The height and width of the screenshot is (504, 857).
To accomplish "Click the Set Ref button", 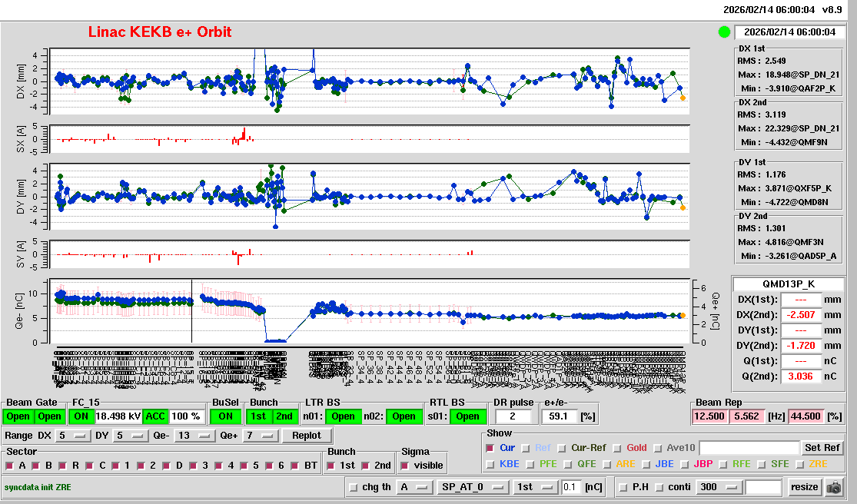I will (x=822, y=448).
